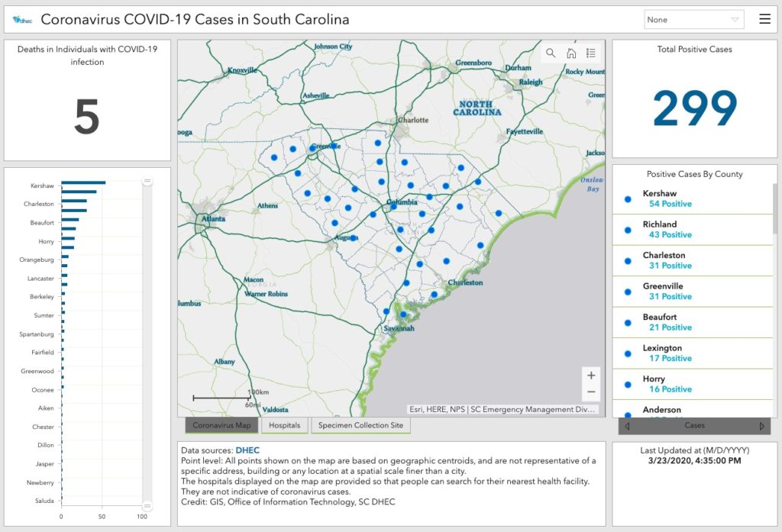The width and height of the screenshot is (782, 532).
Task: Select the Coronavirus Map tab
Action: pyautogui.click(x=221, y=425)
